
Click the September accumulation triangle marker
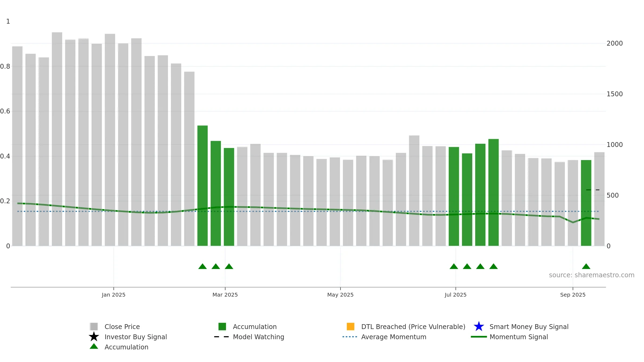[x=586, y=266]
